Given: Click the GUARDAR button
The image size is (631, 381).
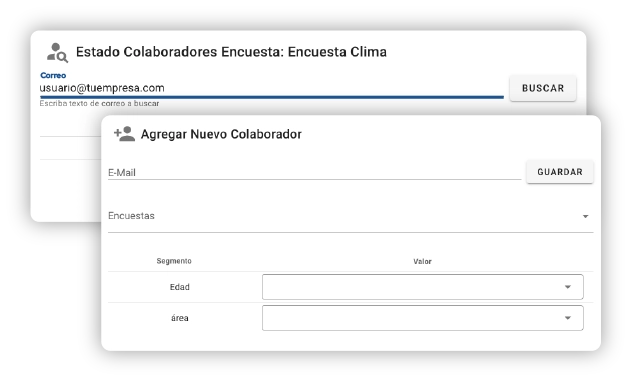Looking at the screenshot, I should click(560, 172).
